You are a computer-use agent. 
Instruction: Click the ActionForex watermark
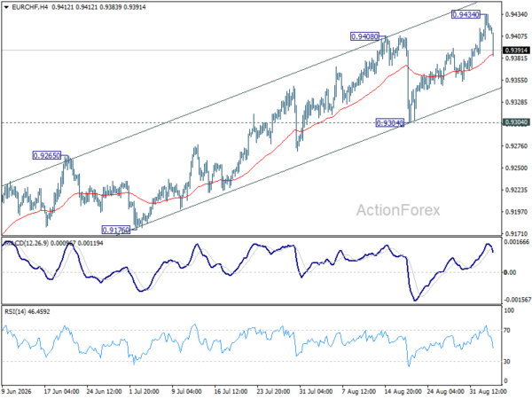click(398, 210)
